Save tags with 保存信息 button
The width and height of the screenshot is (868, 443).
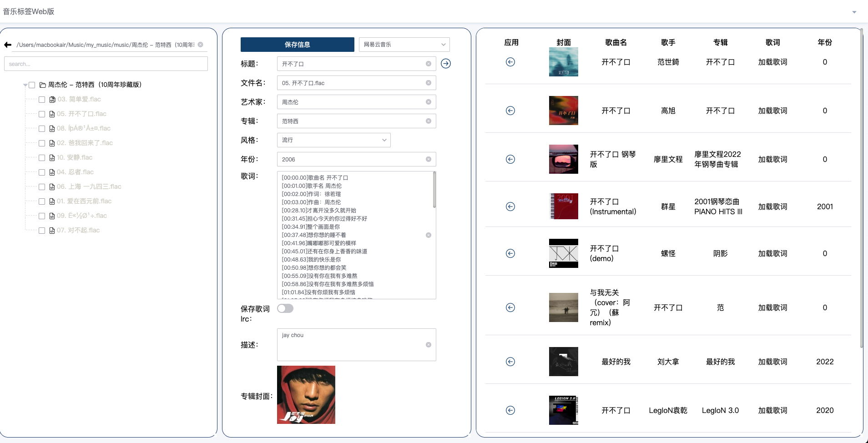pos(298,45)
